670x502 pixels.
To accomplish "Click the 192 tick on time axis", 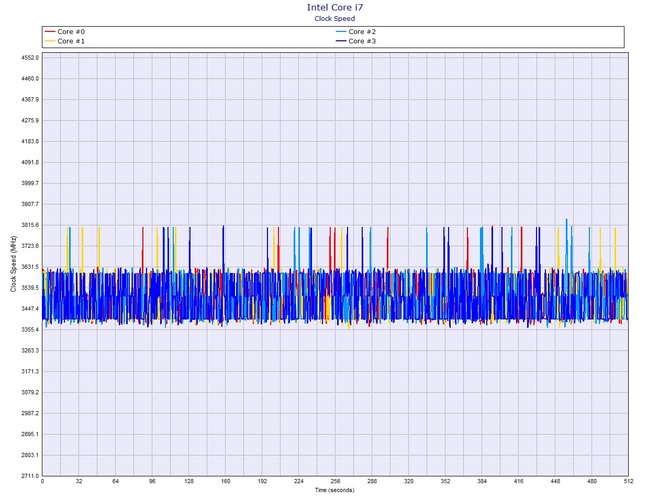I will pyautogui.click(x=262, y=481).
